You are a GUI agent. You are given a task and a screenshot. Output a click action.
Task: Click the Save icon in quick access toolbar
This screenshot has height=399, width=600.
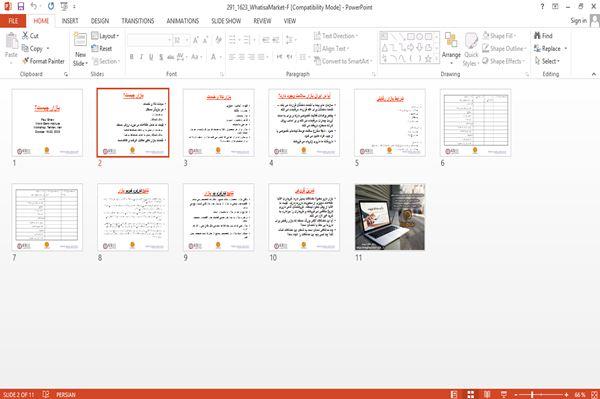21,6
